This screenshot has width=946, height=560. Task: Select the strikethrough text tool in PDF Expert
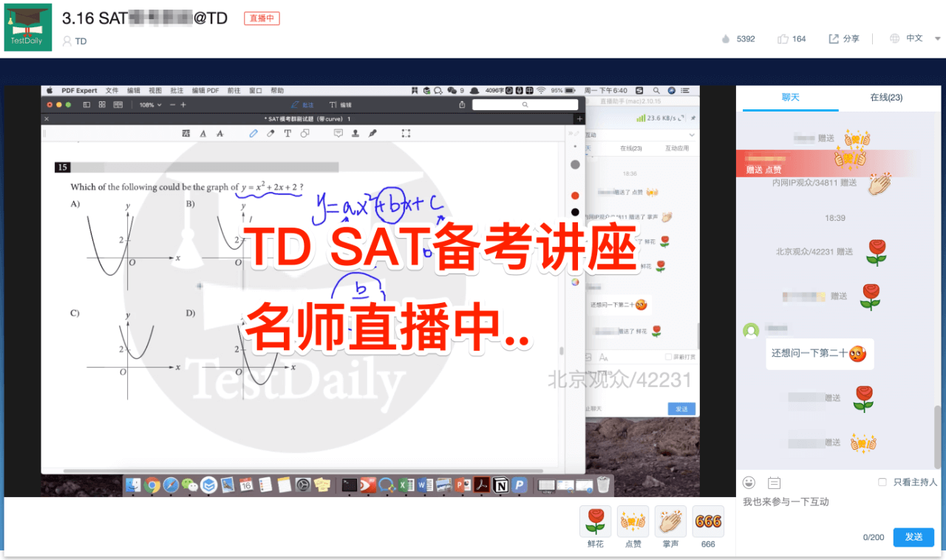click(x=220, y=134)
